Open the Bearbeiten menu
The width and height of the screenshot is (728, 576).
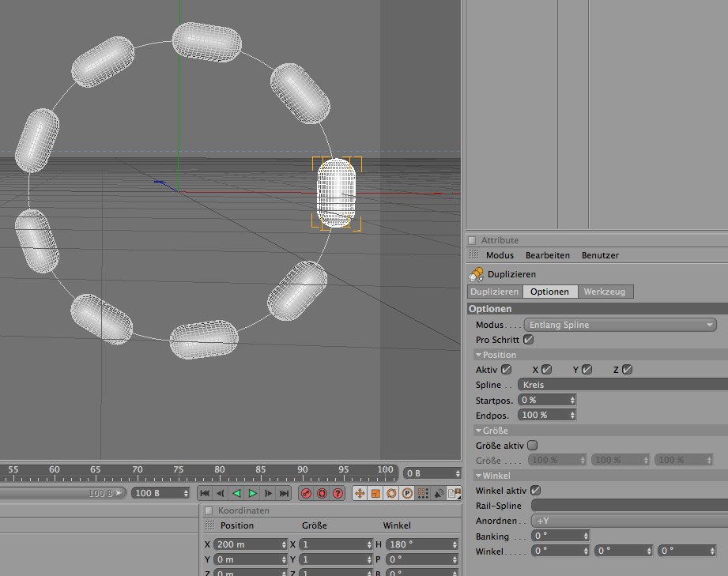tap(548, 254)
